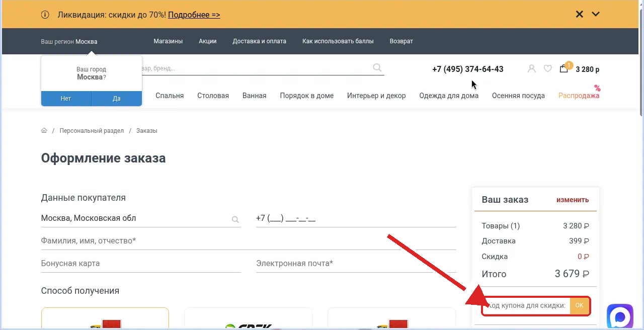Close the liquidation promo banner
The height and width of the screenshot is (330, 644).
580,14
